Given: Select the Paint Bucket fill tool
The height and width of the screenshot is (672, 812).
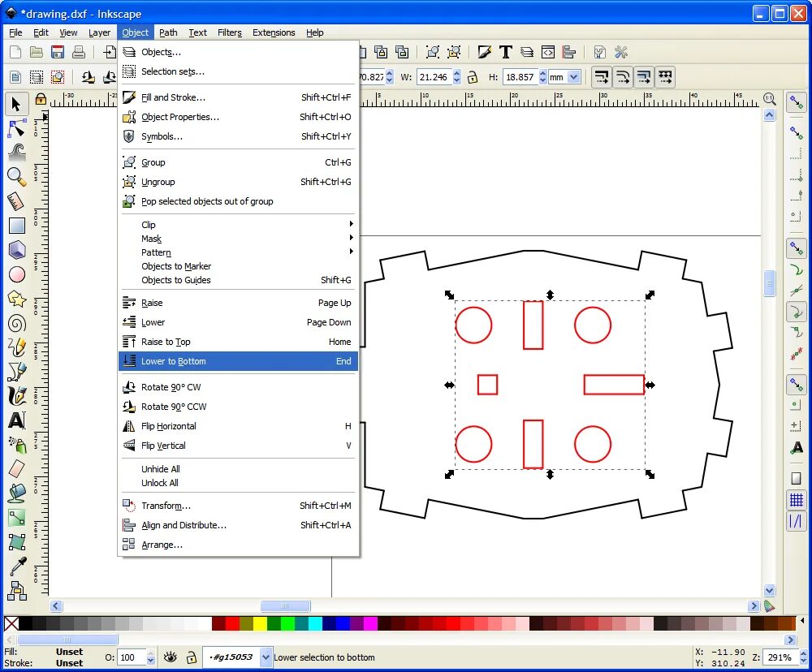Looking at the screenshot, I should 16,493.
